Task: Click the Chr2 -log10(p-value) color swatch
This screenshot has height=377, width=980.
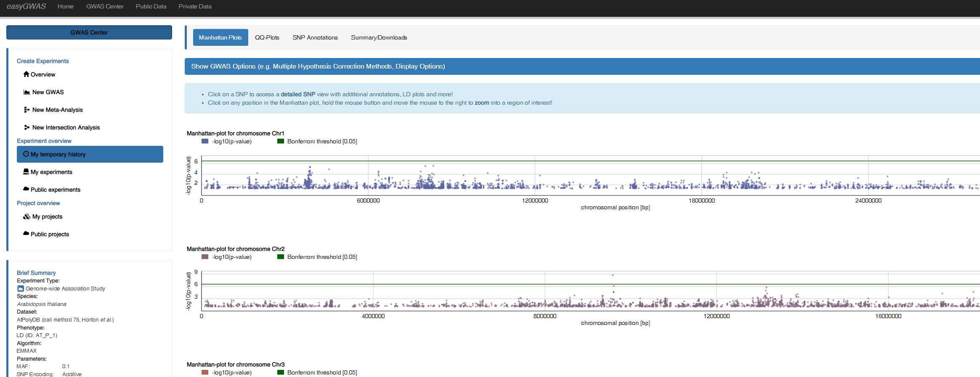Action: click(205, 257)
